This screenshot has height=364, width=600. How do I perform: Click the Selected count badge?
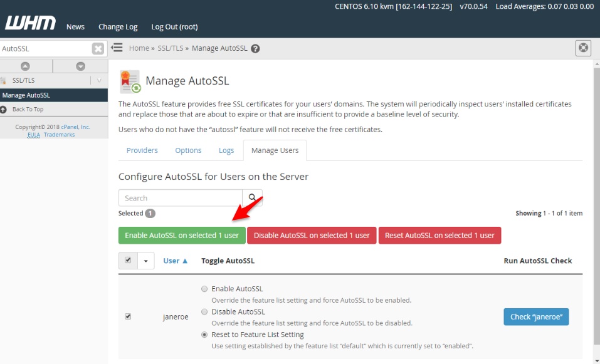(x=150, y=214)
